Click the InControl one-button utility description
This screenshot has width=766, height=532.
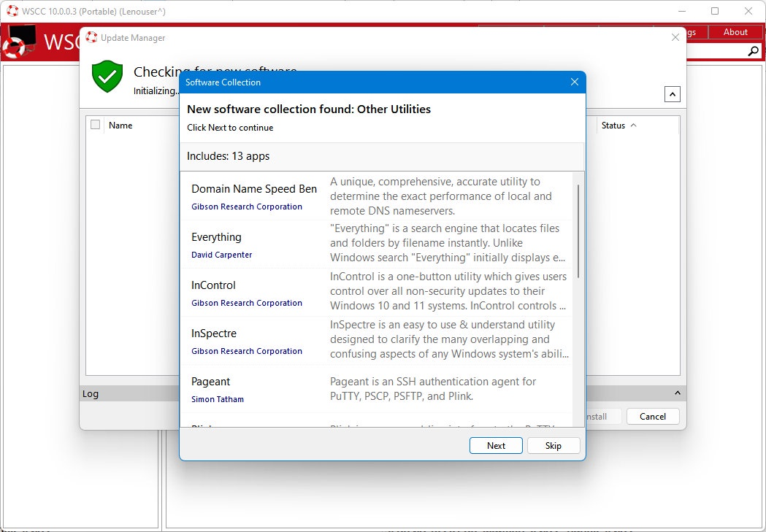tap(448, 291)
